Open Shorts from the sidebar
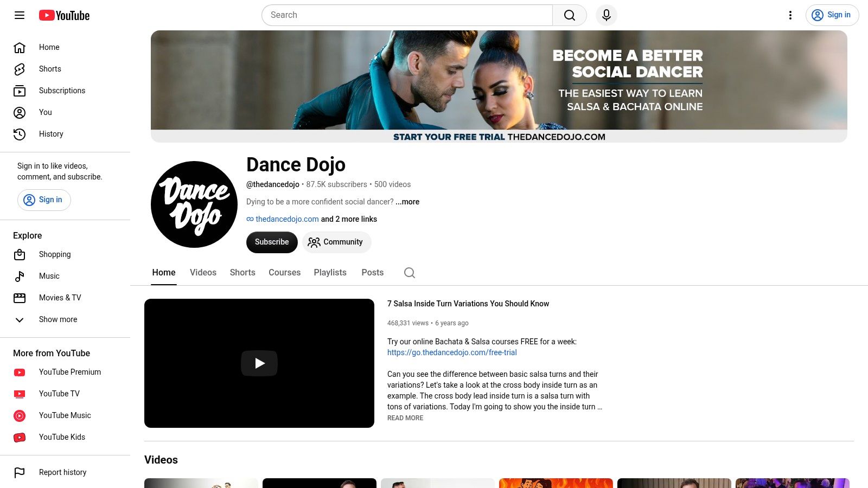Image resolution: width=868 pixels, height=488 pixels. click(x=65, y=69)
